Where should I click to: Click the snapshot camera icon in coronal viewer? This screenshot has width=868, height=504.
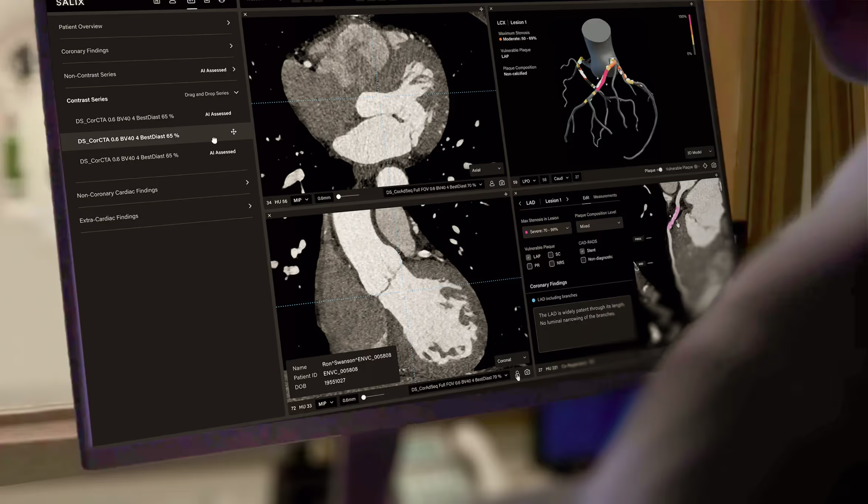527,372
